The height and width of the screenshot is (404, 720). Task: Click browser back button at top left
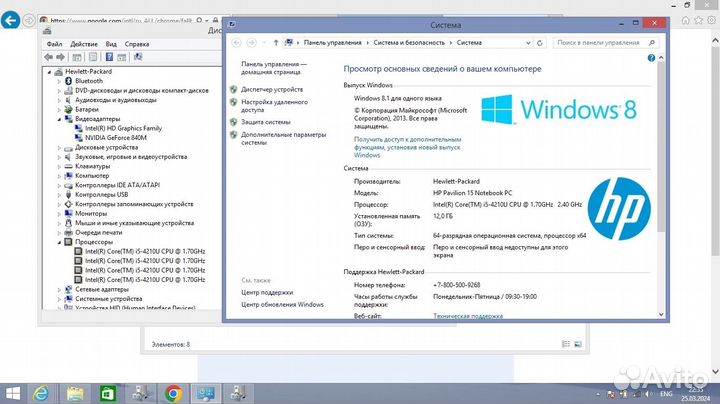(x=11, y=20)
